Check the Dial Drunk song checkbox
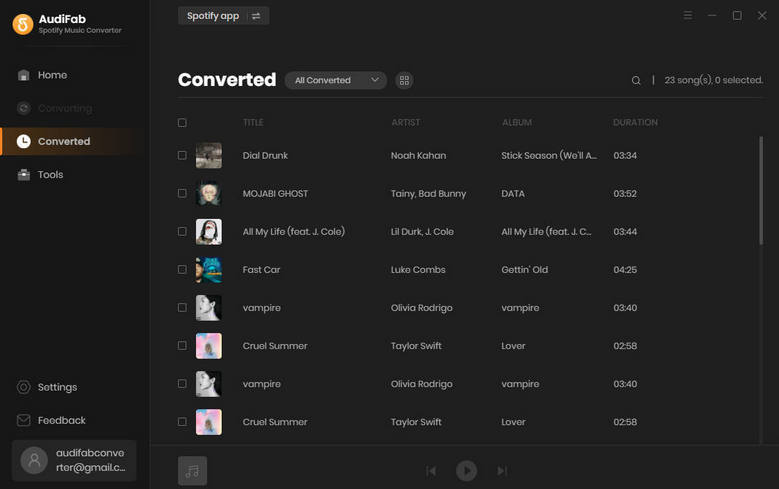Viewport: 779px width, 489px height. (182, 156)
